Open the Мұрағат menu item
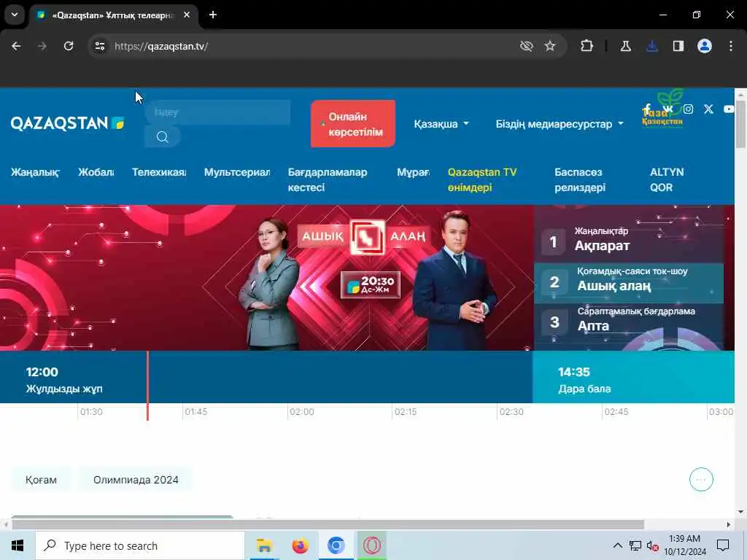Screen dimensions: 747x560 (x=413, y=172)
